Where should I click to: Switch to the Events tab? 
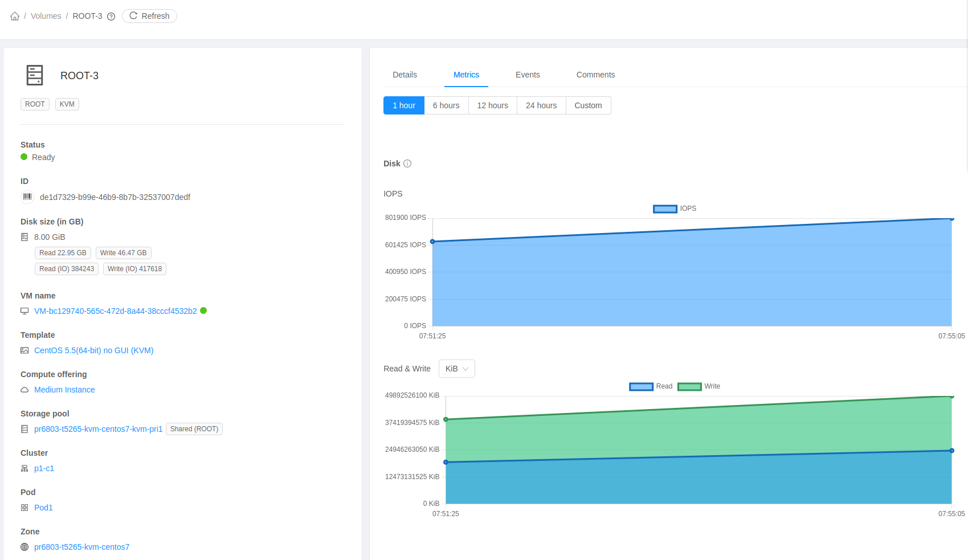pyautogui.click(x=528, y=75)
